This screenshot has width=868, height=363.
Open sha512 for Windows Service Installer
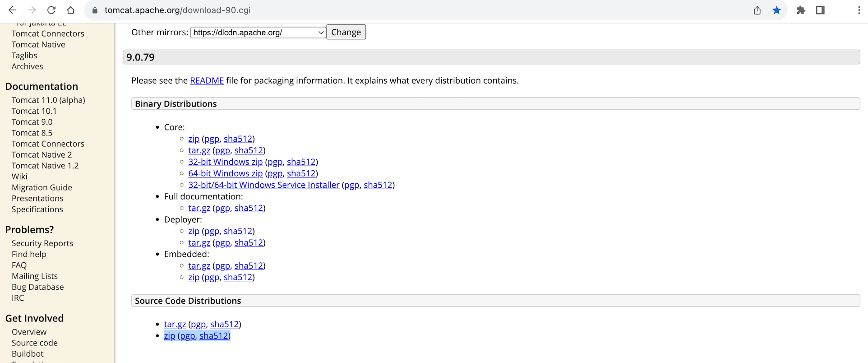tap(378, 185)
